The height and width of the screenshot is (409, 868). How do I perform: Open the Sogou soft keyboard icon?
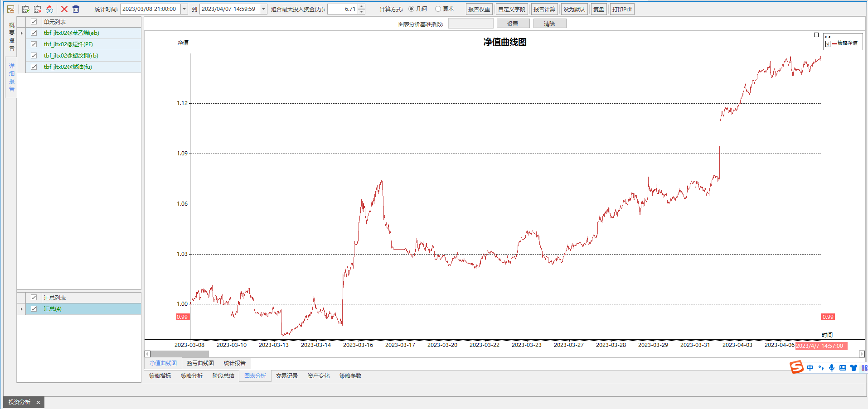pos(843,368)
